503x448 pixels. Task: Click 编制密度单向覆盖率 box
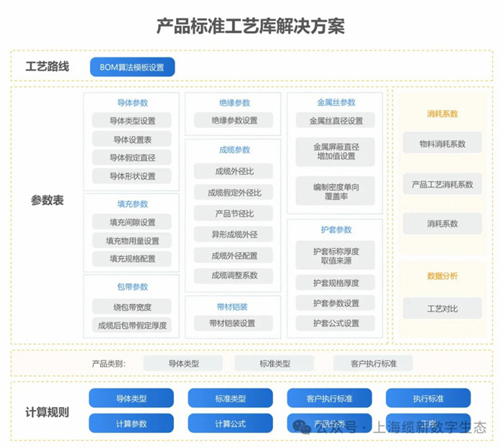[x=336, y=191]
